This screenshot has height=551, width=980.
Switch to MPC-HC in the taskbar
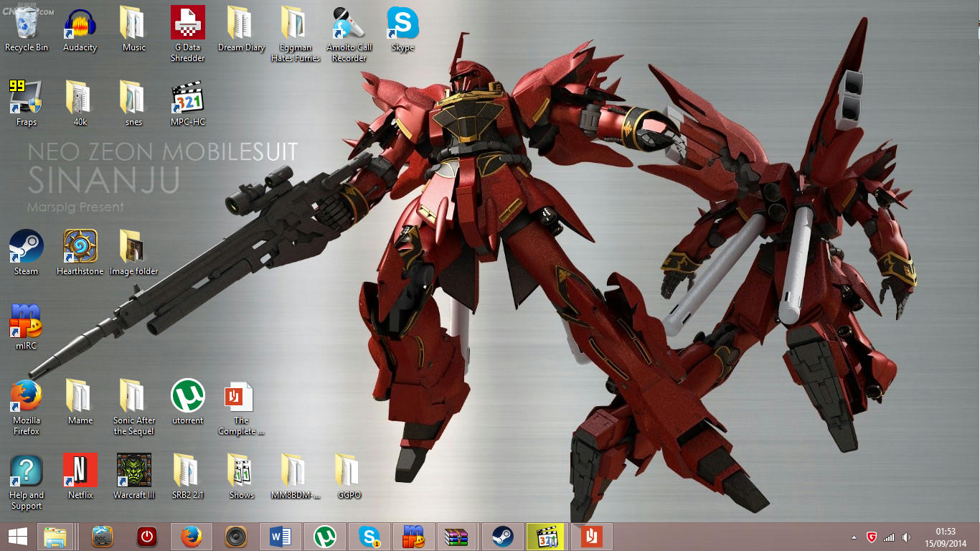547,537
